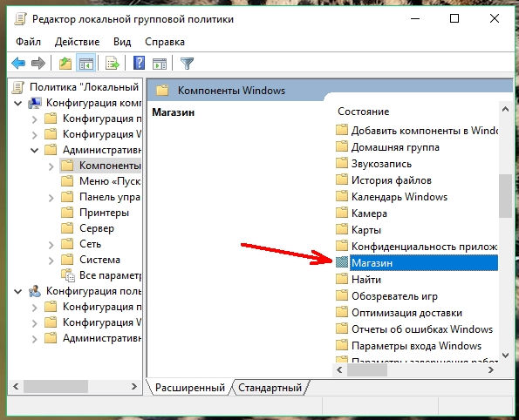Click the folder Up one level icon
This screenshot has width=519, height=420.
(x=65, y=63)
